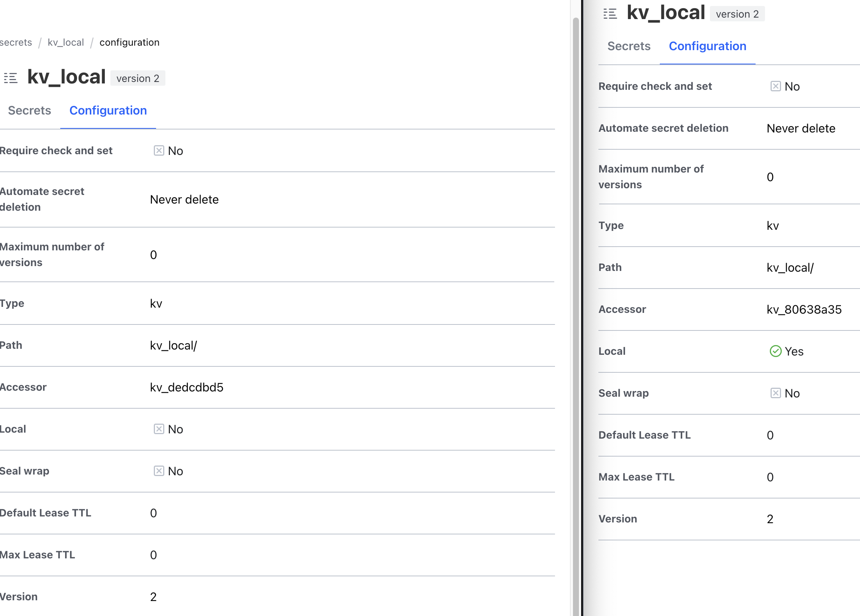Click accessor value kv_80638a35
The image size is (860, 616).
pos(803,309)
